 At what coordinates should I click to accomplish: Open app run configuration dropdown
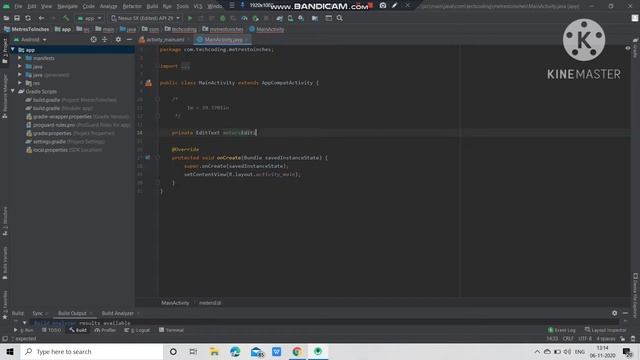pyautogui.click(x=90, y=18)
